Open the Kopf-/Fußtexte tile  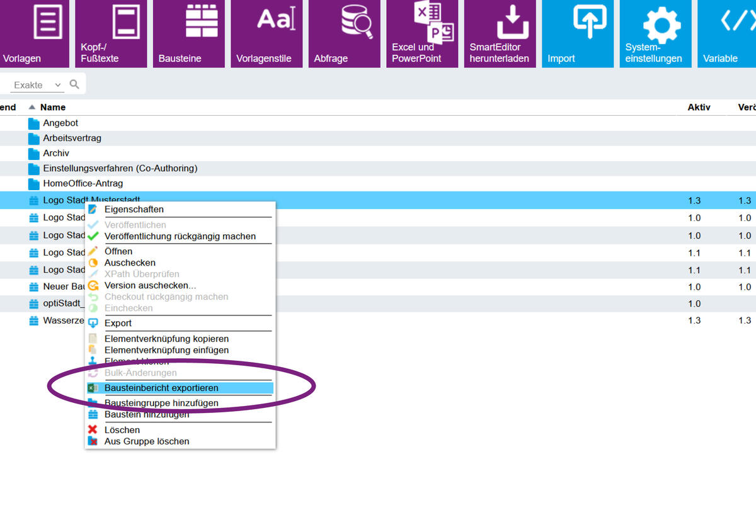tap(111, 33)
